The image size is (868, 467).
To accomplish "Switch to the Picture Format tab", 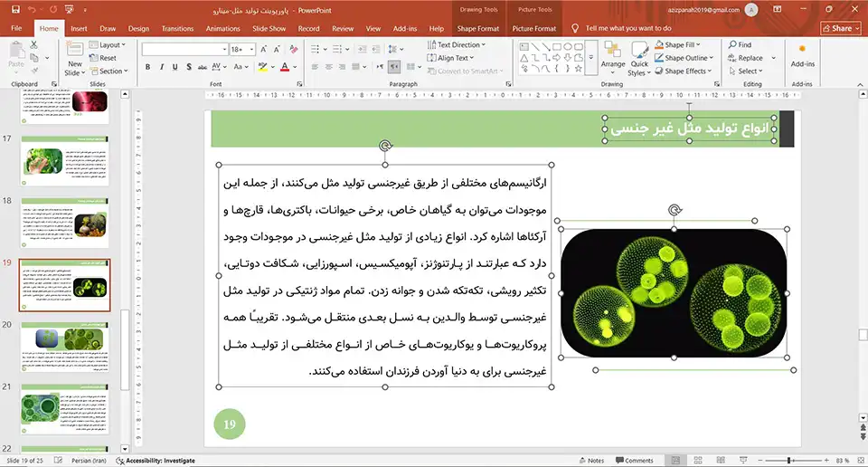I will point(533,28).
